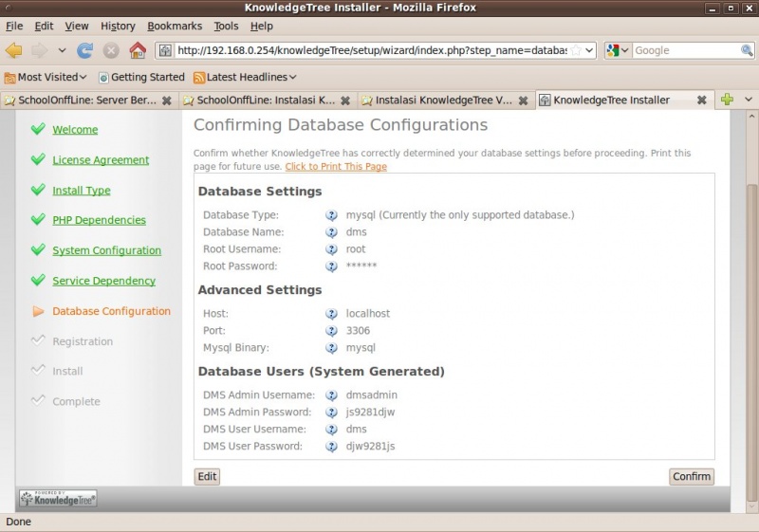The image size is (759, 532).
Task: Click help icon beside Host
Action: (x=331, y=314)
